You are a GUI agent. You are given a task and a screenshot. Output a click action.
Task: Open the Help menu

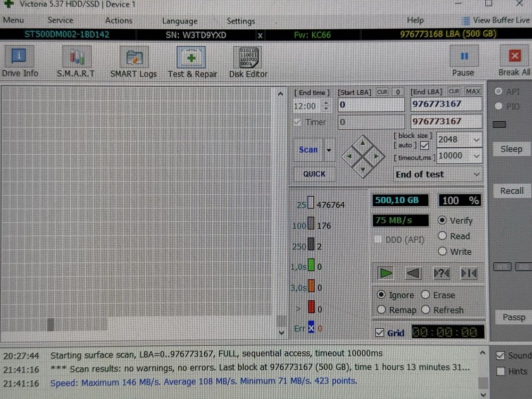point(415,20)
